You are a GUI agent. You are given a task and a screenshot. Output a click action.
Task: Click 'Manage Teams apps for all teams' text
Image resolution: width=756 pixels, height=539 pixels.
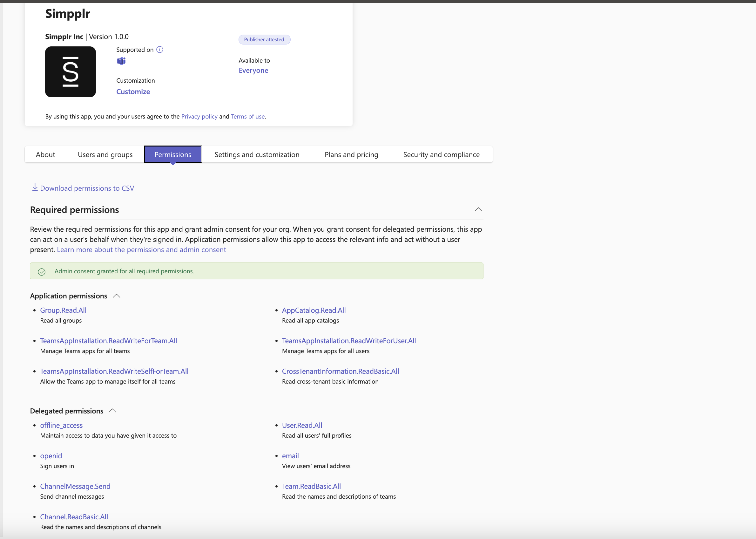coord(85,351)
